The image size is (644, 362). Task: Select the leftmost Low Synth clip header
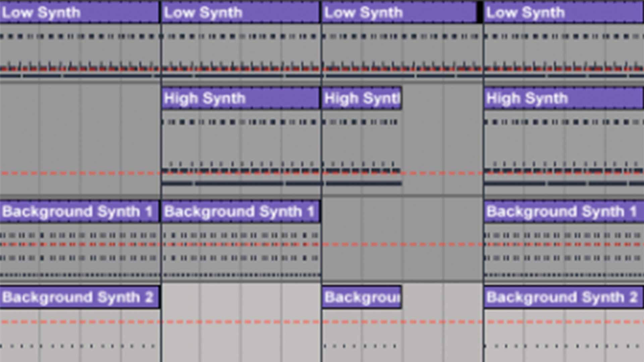point(79,13)
